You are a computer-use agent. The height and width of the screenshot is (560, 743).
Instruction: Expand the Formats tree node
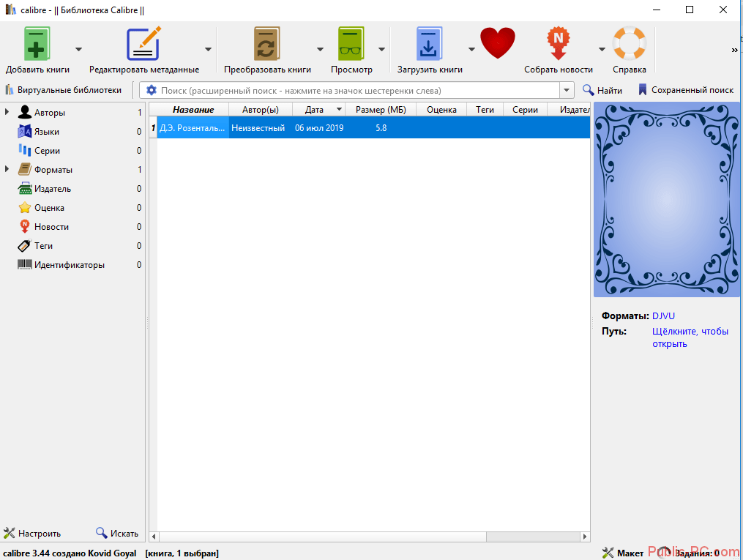coord(7,169)
